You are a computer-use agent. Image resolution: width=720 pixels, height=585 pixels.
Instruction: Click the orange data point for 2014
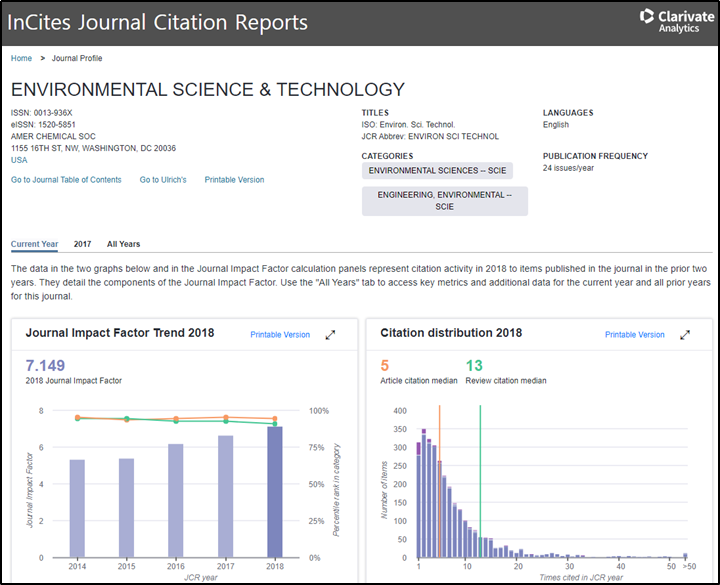(x=78, y=417)
